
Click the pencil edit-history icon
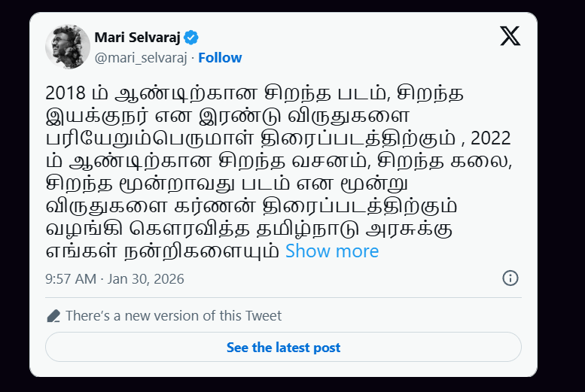(53, 316)
